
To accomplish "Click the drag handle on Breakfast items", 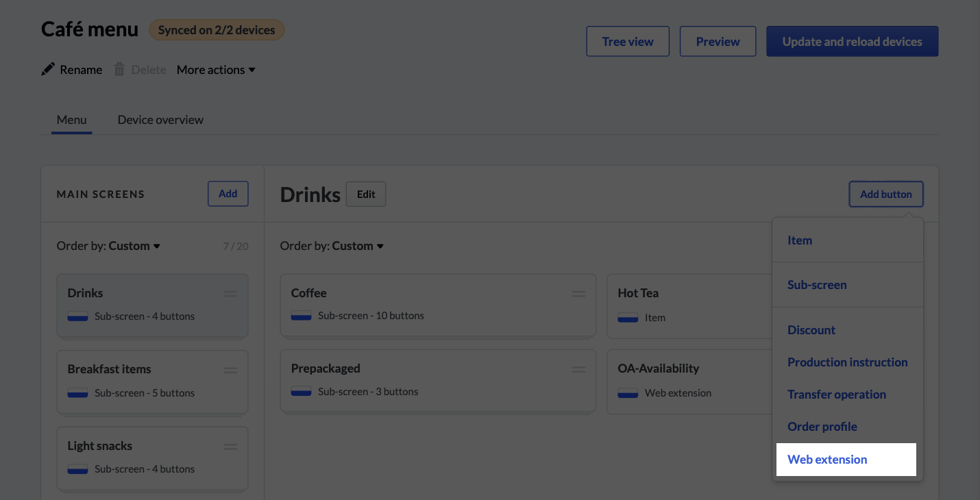I will coord(230,370).
